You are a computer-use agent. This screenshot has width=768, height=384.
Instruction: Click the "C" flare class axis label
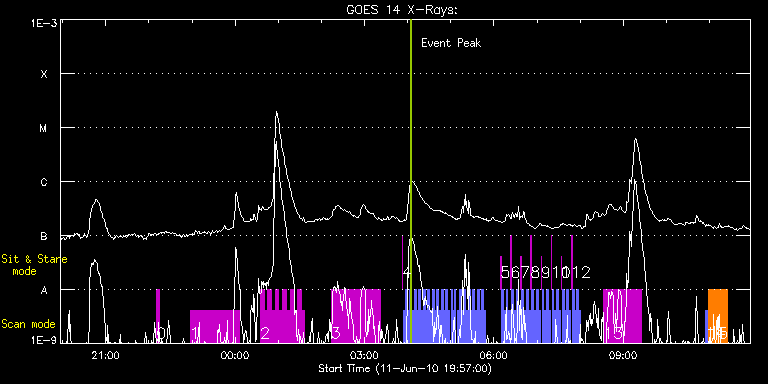[44, 182]
